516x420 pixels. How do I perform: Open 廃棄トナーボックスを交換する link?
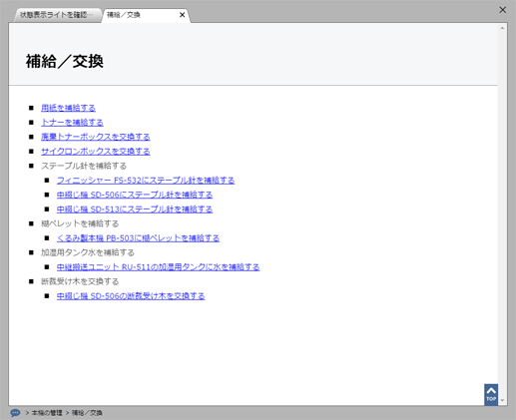pos(96,137)
